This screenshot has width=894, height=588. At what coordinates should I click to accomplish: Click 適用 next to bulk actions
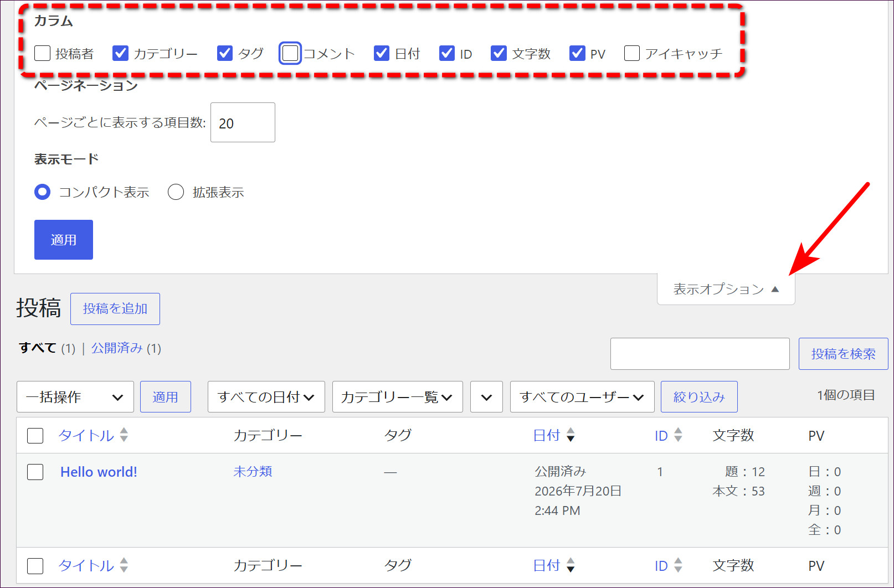point(166,397)
